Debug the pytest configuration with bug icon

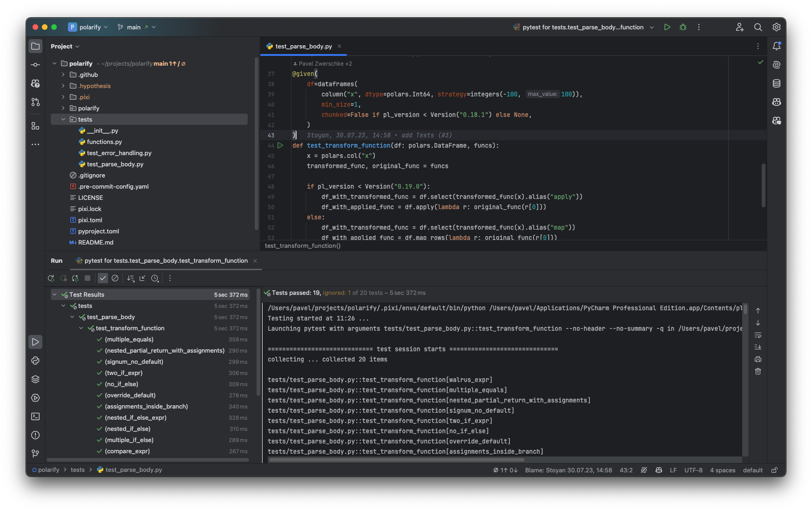[683, 27]
